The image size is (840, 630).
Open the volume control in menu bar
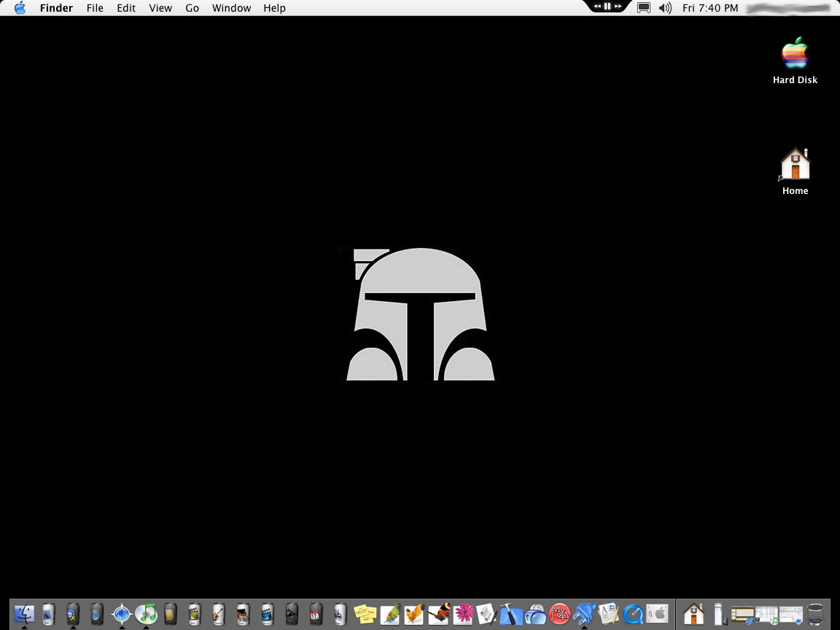[665, 8]
